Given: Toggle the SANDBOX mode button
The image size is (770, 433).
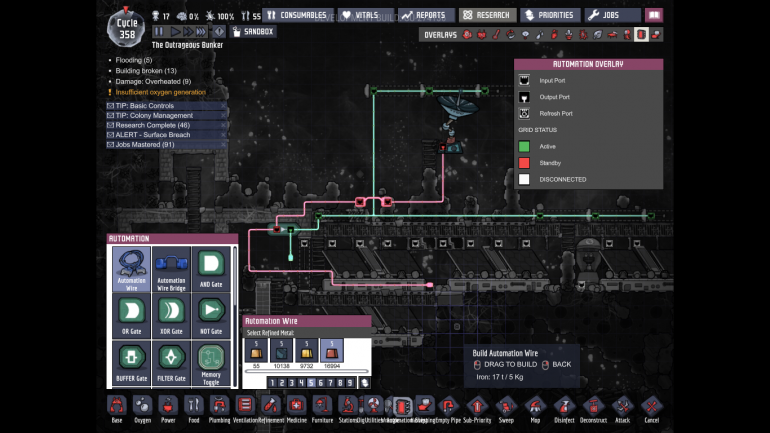Looking at the screenshot, I should click(x=253, y=32).
